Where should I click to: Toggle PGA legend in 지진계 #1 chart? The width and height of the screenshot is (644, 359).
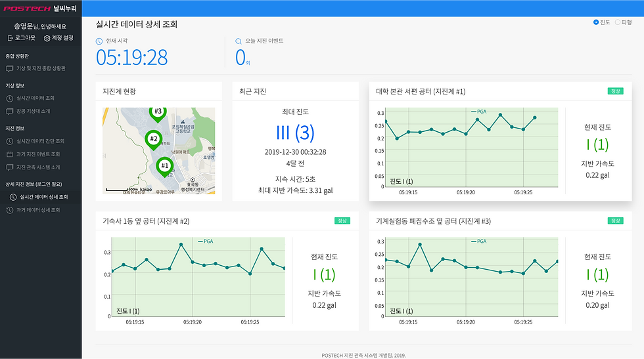coord(479,112)
